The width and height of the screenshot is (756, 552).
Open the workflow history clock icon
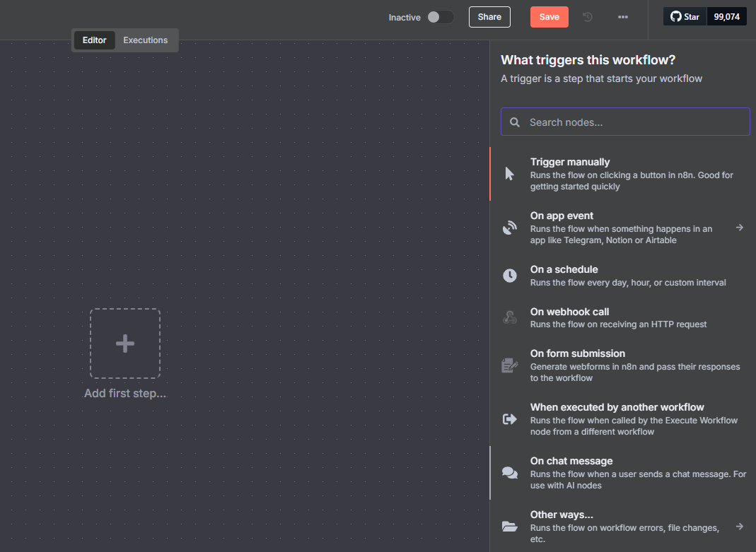588,17
